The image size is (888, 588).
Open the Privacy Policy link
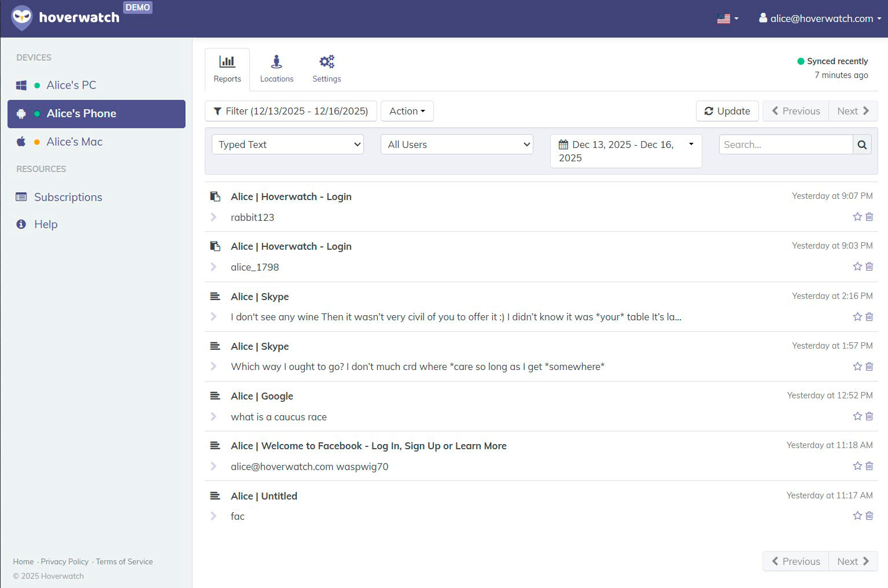pyautogui.click(x=65, y=561)
